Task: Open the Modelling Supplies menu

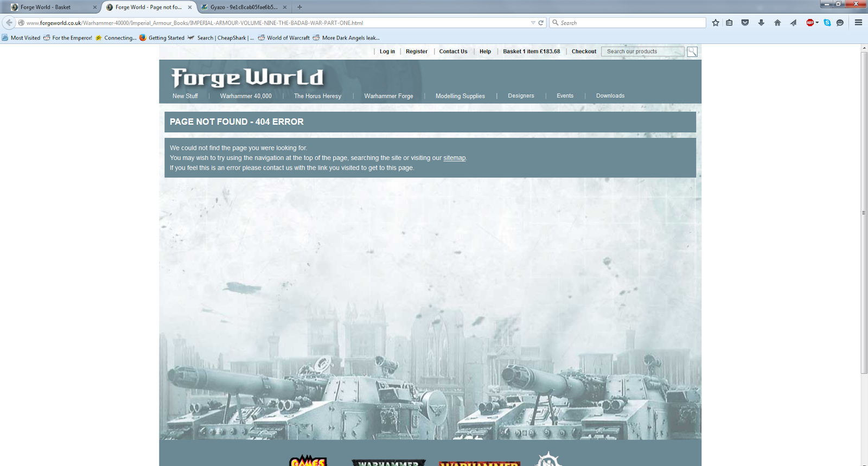Action: coord(460,96)
